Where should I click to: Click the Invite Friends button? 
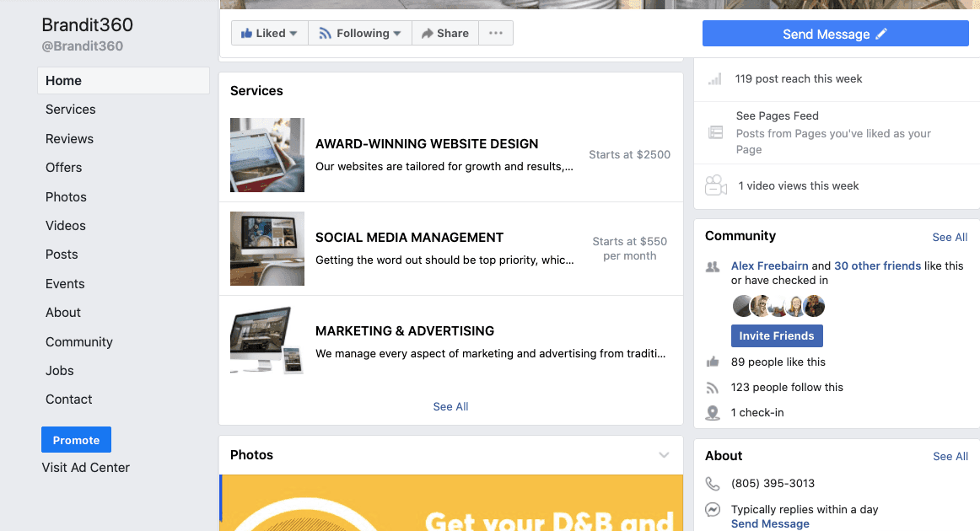tap(776, 335)
